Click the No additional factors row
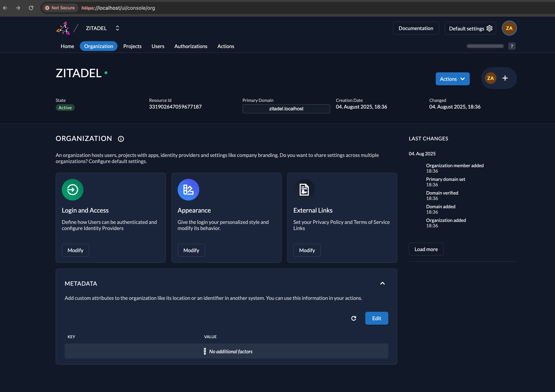 [x=227, y=352]
